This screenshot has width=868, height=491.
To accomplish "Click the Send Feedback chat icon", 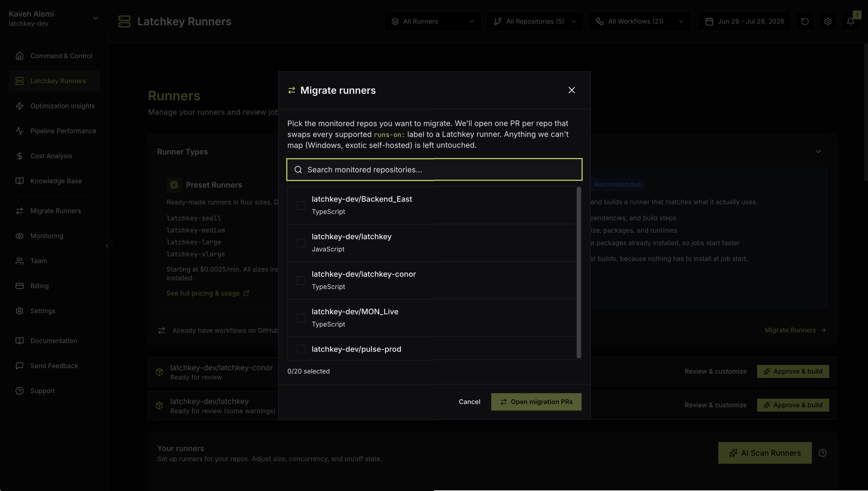I will point(20,365).
